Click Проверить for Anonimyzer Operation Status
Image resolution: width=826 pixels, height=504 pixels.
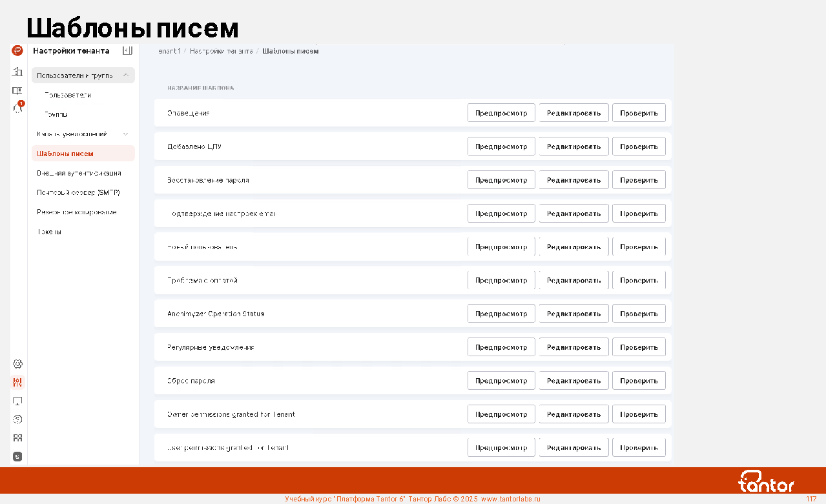coord(638,314)
